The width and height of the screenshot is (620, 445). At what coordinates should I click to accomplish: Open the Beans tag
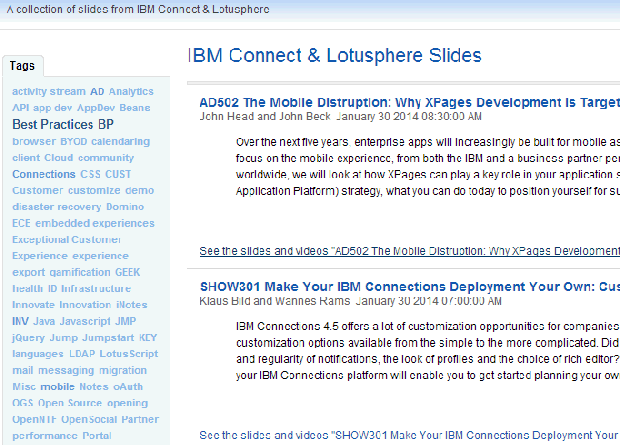[135, 108]
